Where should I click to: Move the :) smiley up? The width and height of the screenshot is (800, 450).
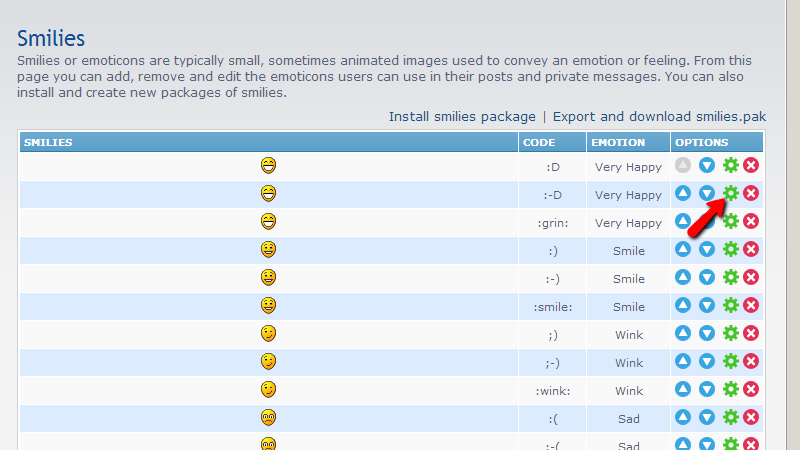pyautogui.click(x=683, y=249)
